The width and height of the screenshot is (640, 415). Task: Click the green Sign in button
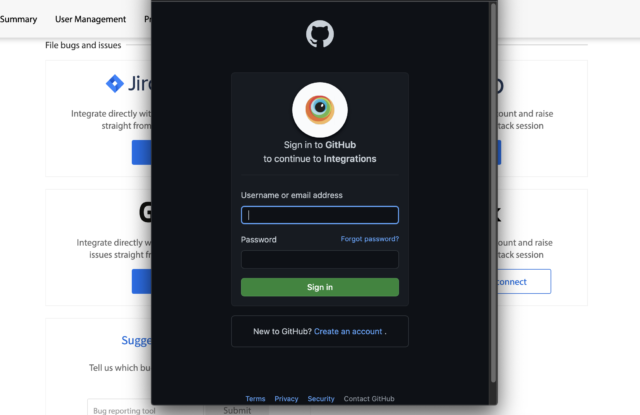[x=320, y=287]
